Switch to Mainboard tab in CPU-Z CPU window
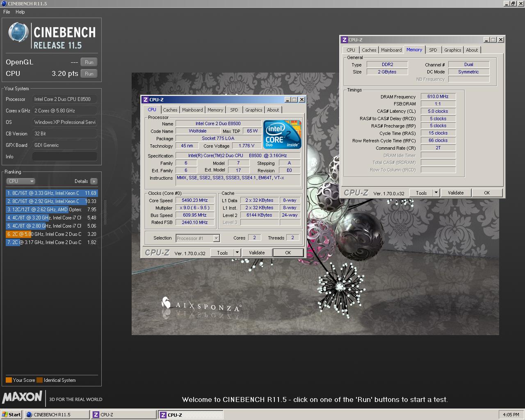 coord(192,110)
